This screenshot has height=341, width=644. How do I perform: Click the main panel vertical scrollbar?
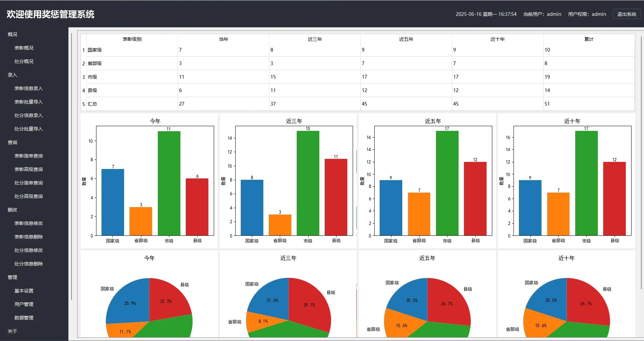coord(641,163)
